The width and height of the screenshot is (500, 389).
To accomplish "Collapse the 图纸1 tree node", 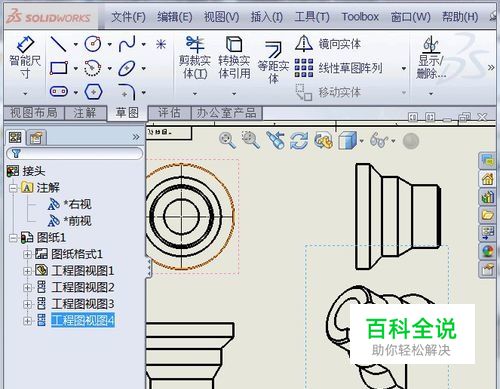I will (x=13, y=238).
